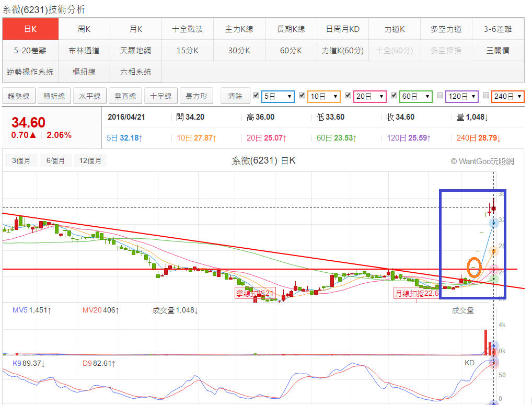The height and width of the screenshot is (405, 532).
Task: Set chart range to 12個月
Action: click(x=90, y=161)
